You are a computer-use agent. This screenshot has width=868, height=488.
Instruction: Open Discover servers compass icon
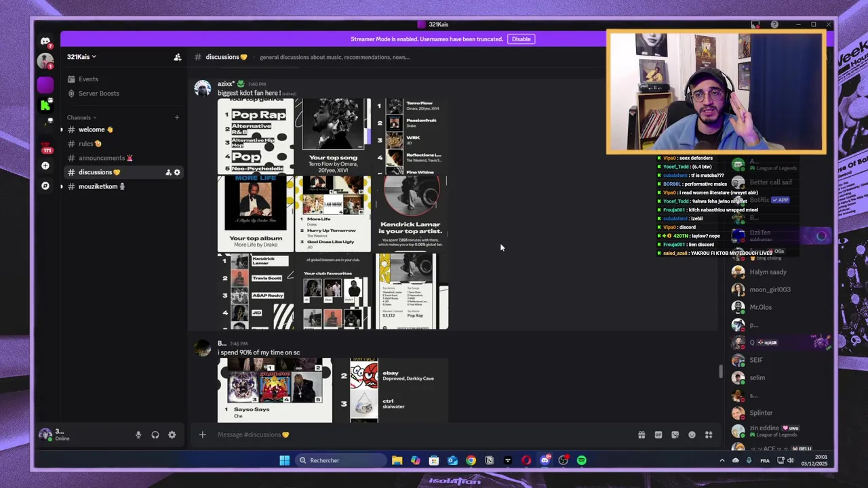45,186
